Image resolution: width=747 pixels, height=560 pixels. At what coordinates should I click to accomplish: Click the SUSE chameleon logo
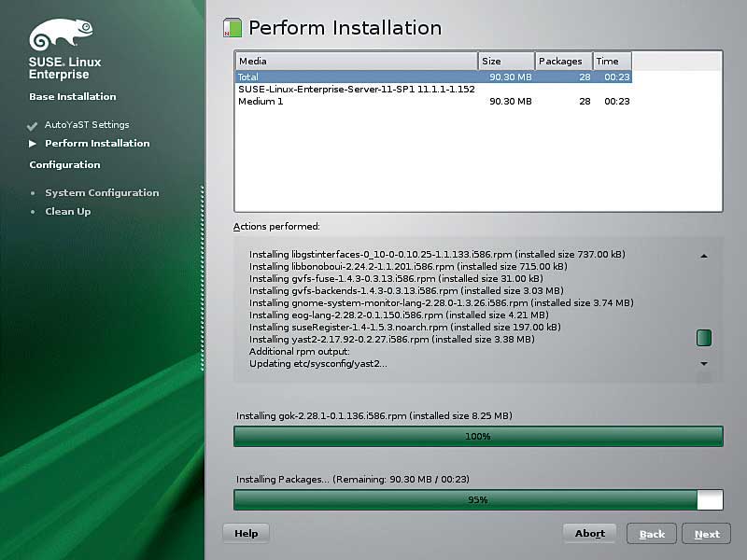coord(61,35)
